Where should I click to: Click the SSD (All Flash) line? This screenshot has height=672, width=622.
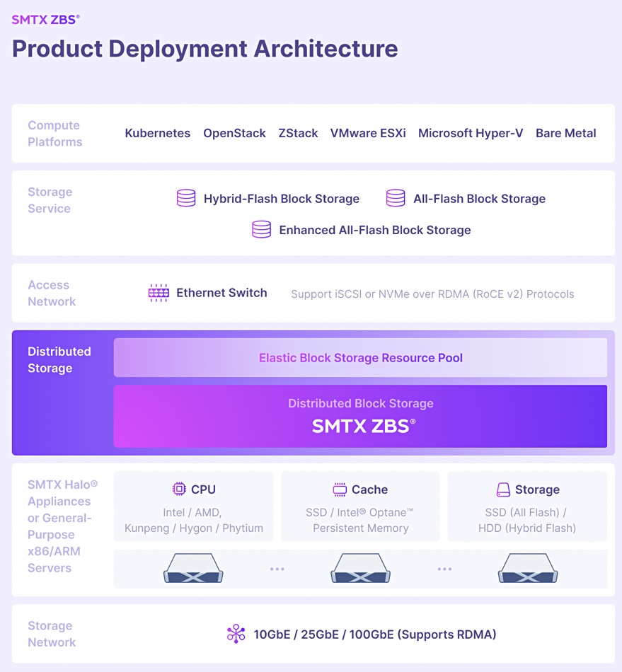[526, 513]
